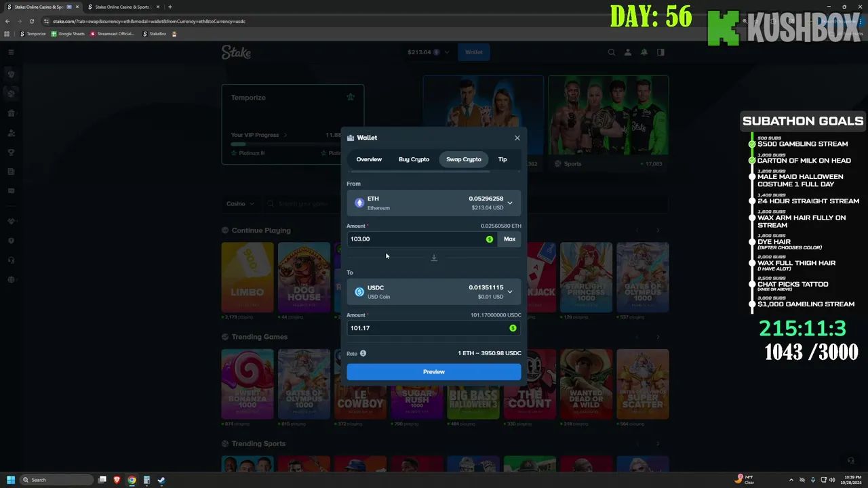Click the Ethereum coin icon
The height and width of the screenshot is (488, 868).
(359, 203)
